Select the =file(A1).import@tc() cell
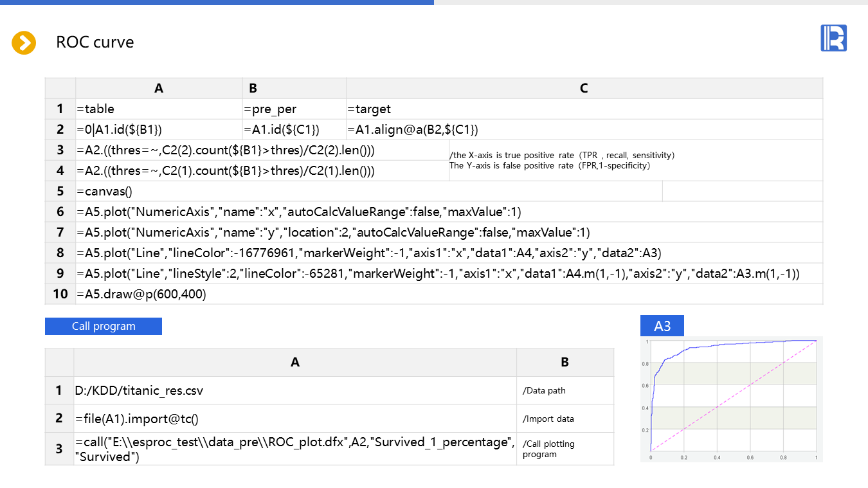The height and width of the screenshot is (488, 868). (x=295, y=418)
